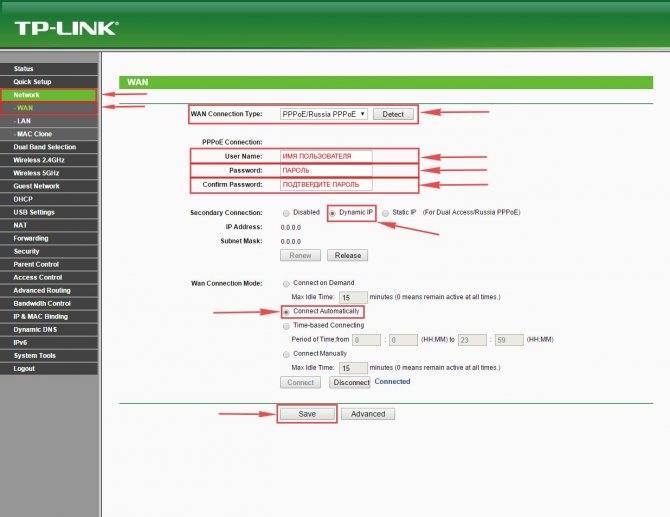Click the User Name input field
The width and height of the screenshot is (670, 517).
pyautogui.click(x=326, y=156)
